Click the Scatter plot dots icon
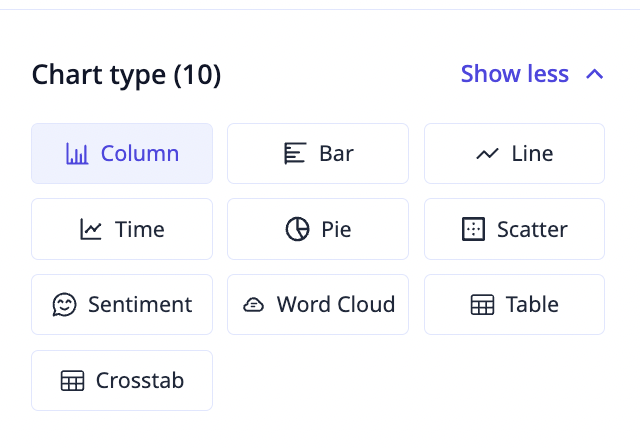Image resolution: width=640 pixels, height=448 pixels. [473, 229]
